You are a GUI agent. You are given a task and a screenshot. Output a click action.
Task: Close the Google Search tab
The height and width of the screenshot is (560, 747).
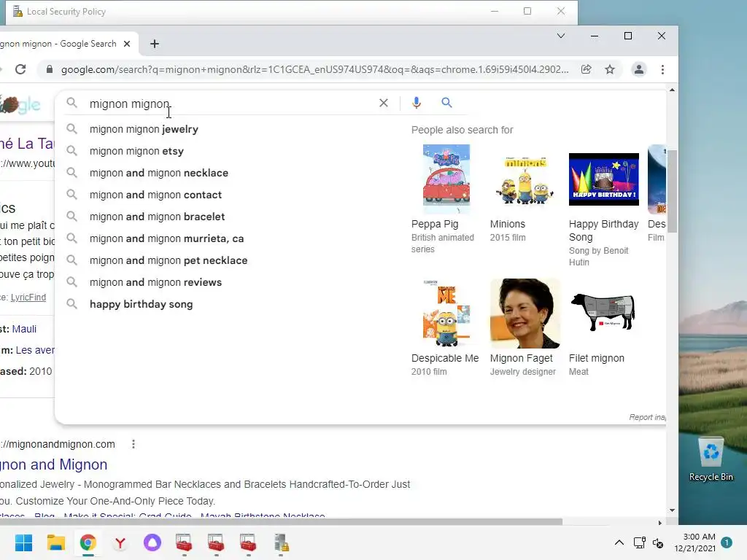[127, 44]
